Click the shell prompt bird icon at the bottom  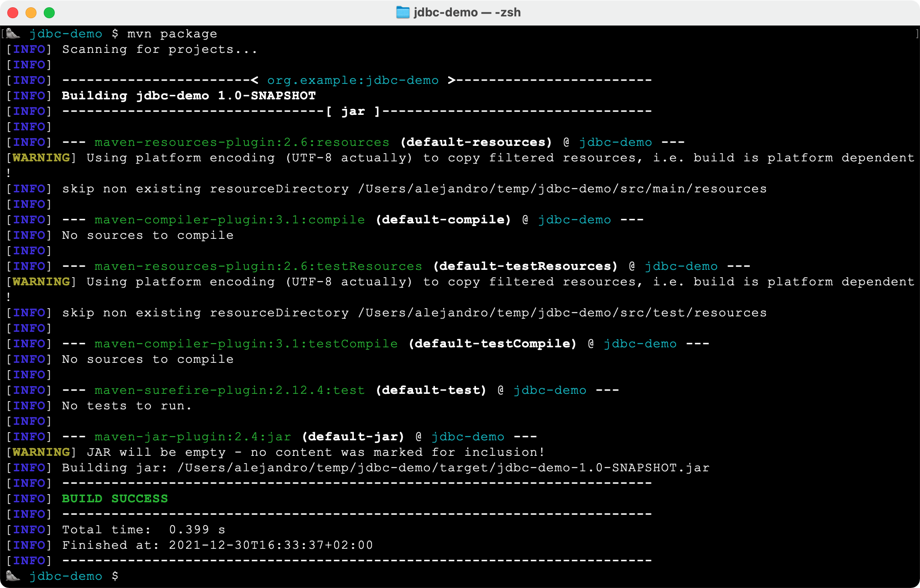(x=12, y=576)
